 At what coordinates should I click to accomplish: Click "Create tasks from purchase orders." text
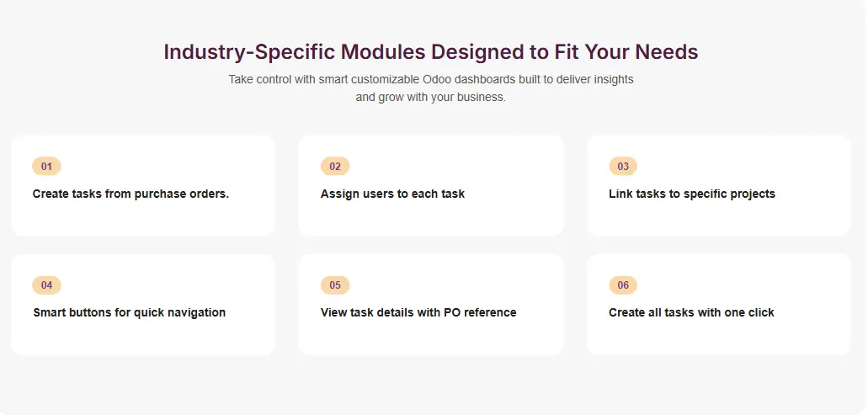pyautogui.click(x=130, y=194)
